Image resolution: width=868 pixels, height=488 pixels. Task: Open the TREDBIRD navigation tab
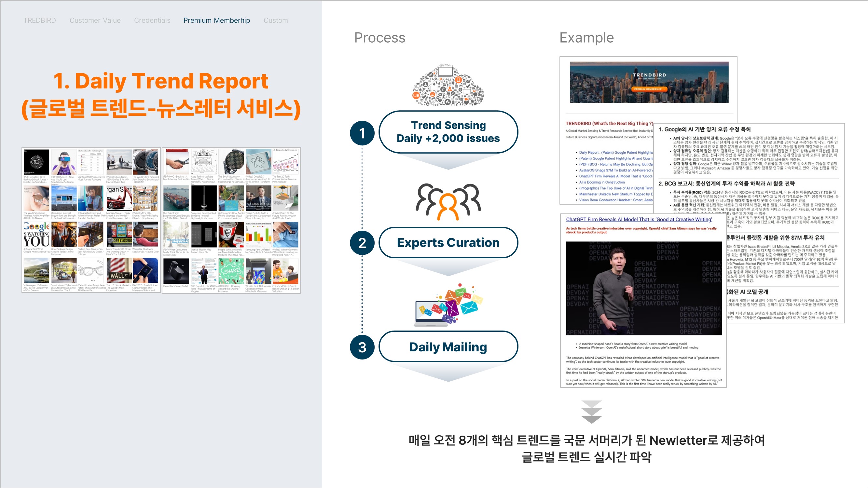pyautogui.click(x=39, y=20)
